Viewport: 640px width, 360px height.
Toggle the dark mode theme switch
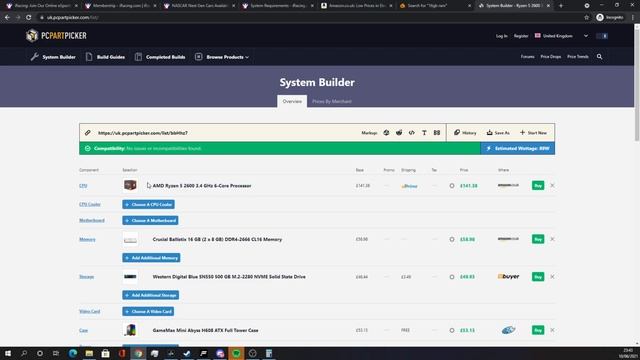[602, 36]
